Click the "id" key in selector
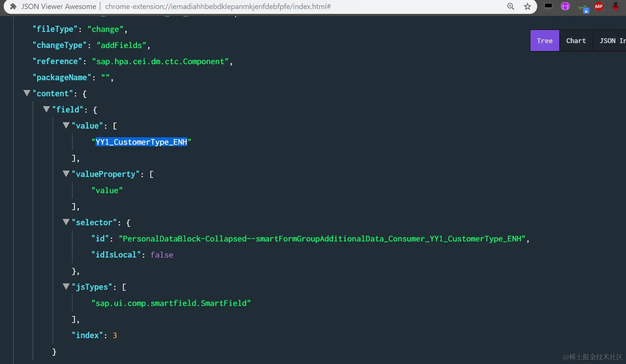 click(x=100, y=239)
